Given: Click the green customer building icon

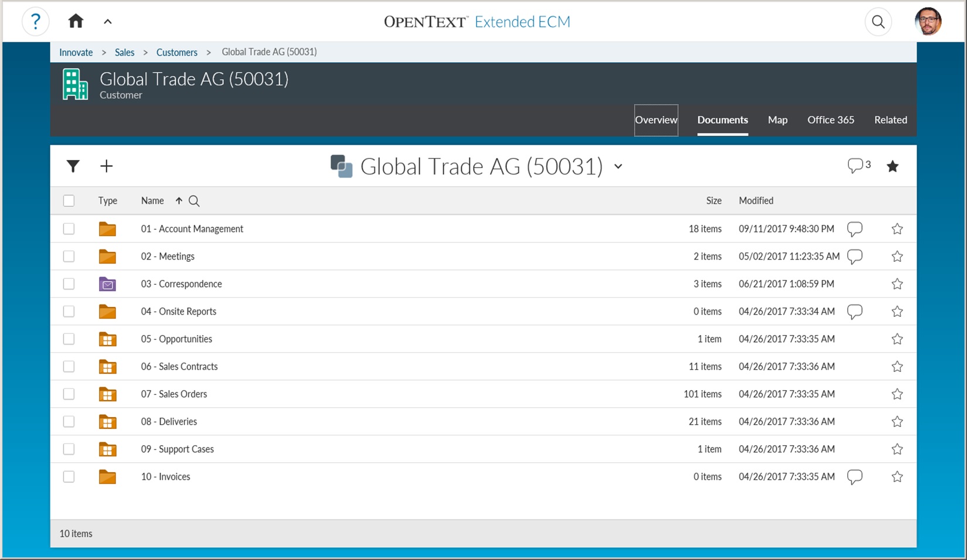Looking at the screenshot, I should tap(75, 84).
